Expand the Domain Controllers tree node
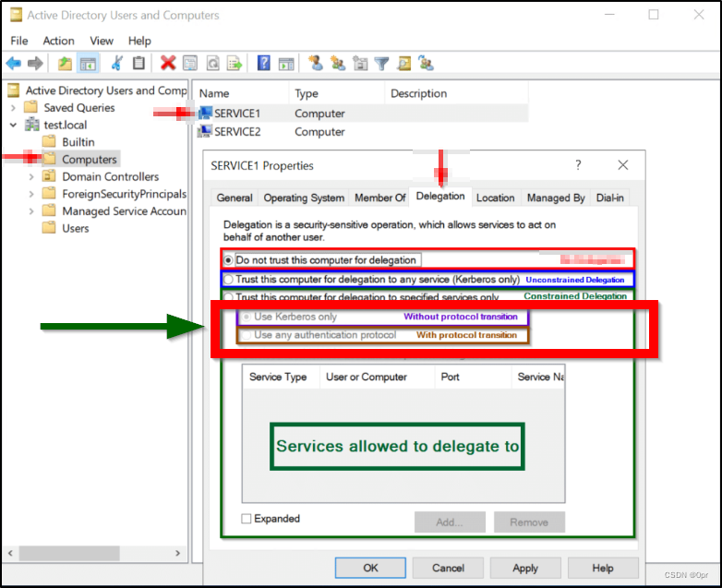The width and height of the screenshot is (722, 588). tap(30, 177)
